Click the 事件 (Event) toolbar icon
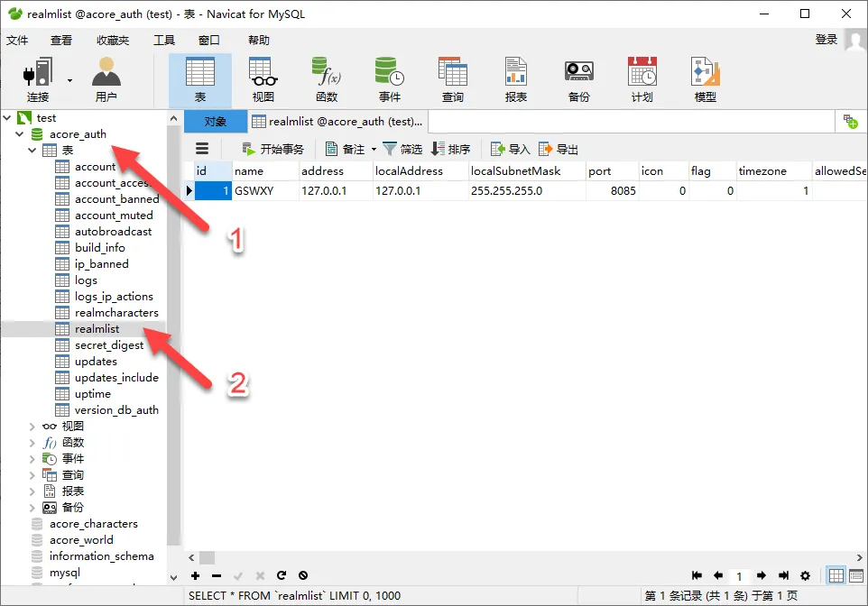 pyautogui.click(x=389, y=80)
